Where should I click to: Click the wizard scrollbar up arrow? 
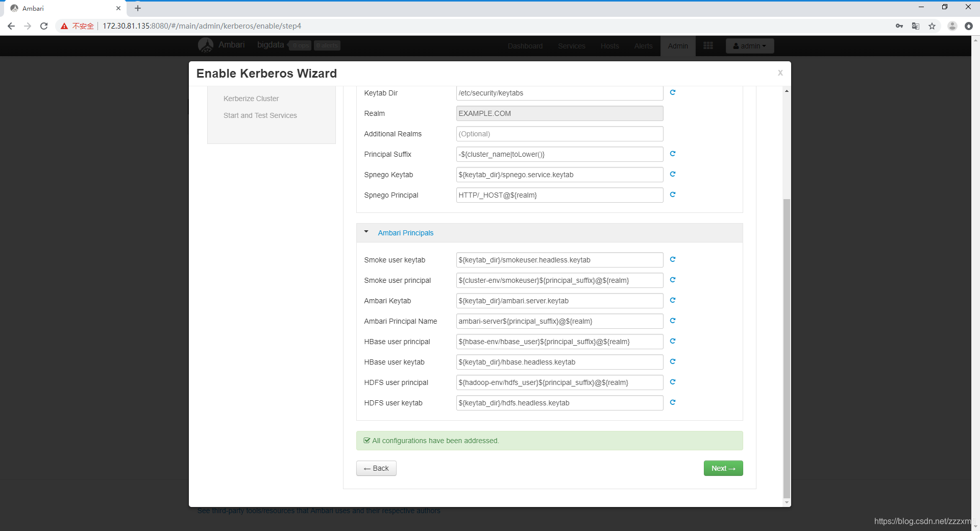click(x=787, y=91)
